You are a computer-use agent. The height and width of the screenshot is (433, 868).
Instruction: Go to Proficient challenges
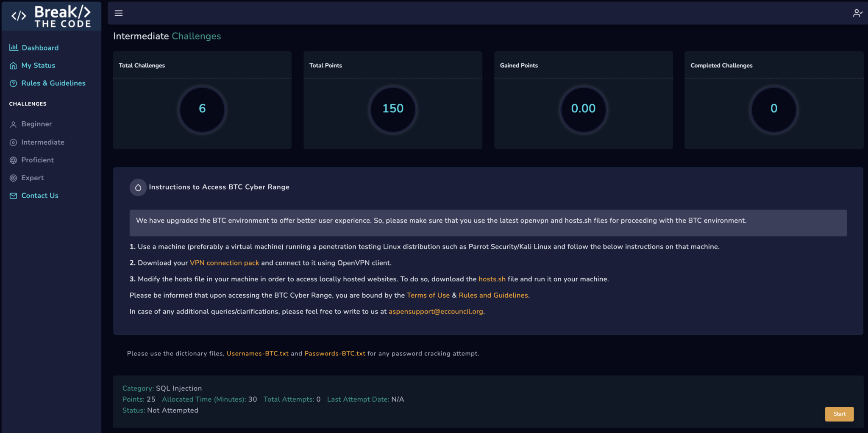37,160
